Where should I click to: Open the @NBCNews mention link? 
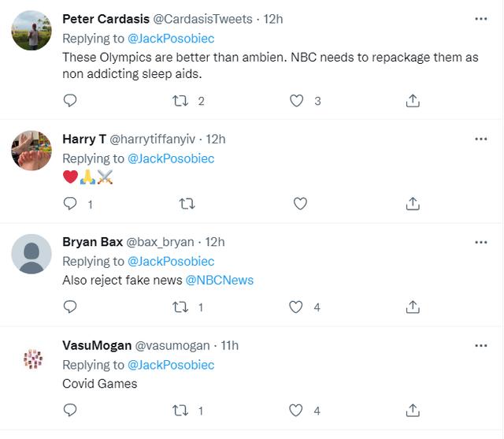220,280
